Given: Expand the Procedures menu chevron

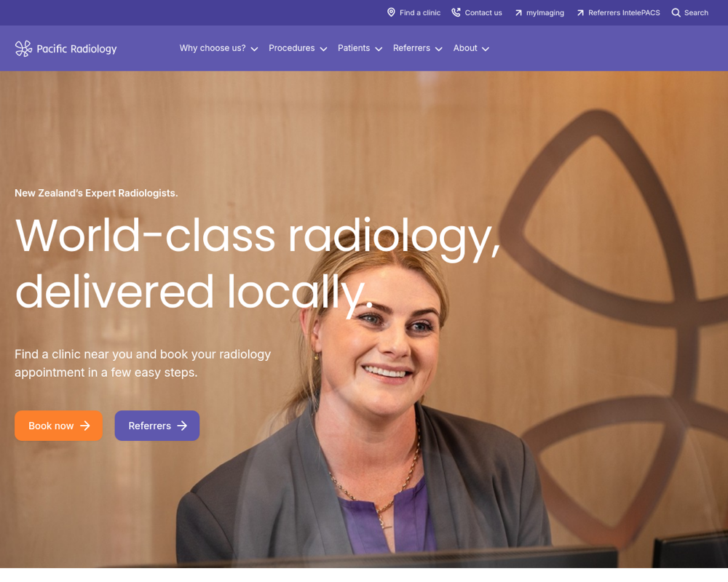Looking at the screenshot, I should click(324, 49).
